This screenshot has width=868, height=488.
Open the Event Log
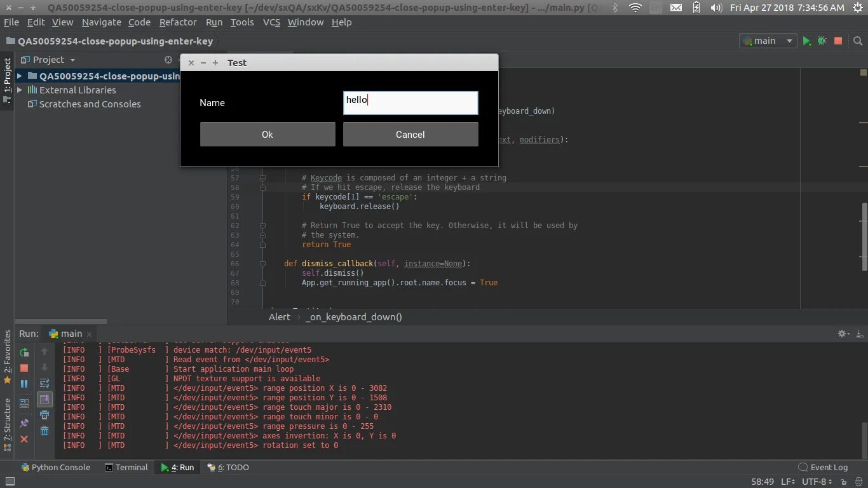(x=823, y=467)
